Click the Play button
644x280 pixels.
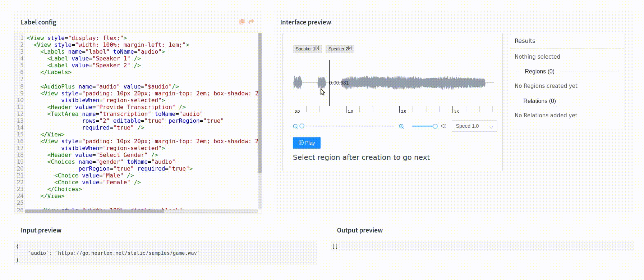coord(307,143)
